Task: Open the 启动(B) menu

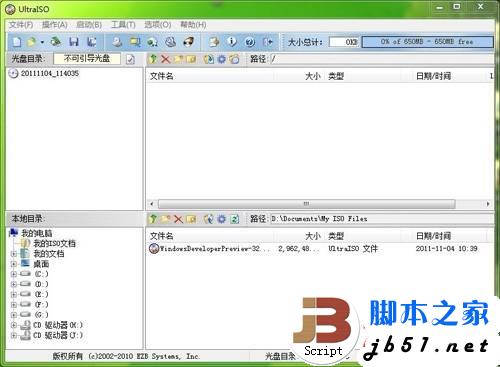Action: 89,25
